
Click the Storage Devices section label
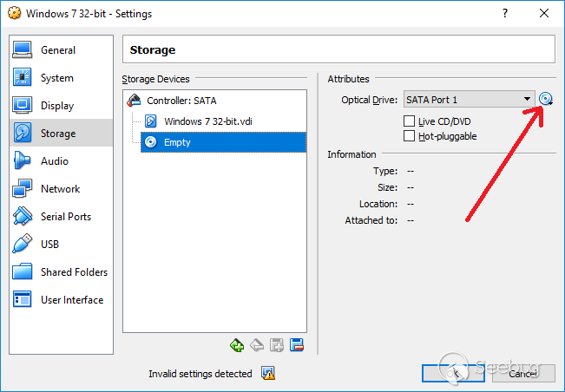tap(155, 79)
